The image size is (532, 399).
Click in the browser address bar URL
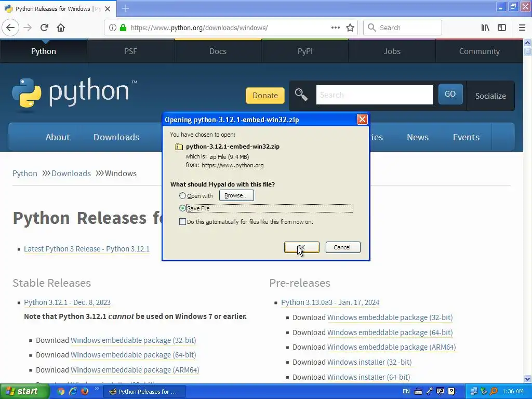199,28
